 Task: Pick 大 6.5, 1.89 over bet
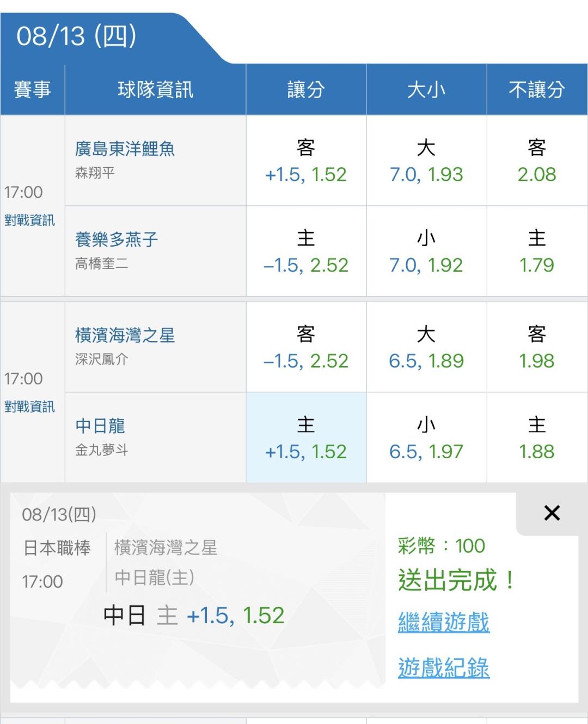(x=426, y=347)
